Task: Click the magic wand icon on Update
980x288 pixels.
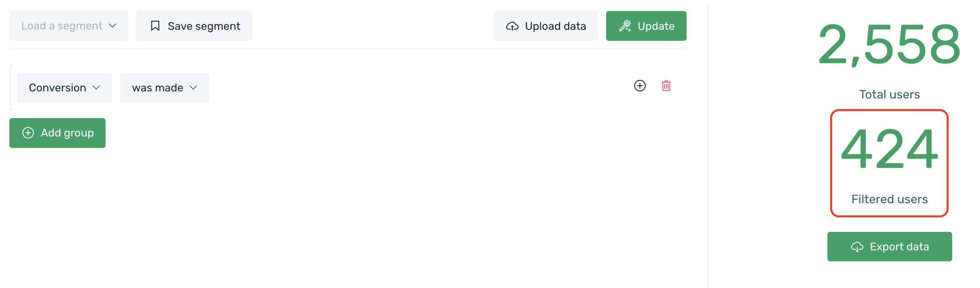Action: coord(625,26)
